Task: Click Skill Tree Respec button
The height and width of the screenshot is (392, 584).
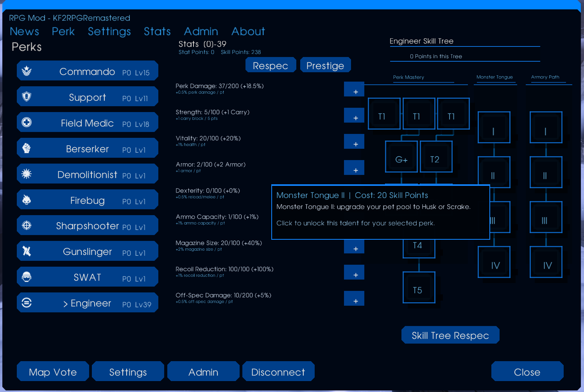Action: click(450, 335)
